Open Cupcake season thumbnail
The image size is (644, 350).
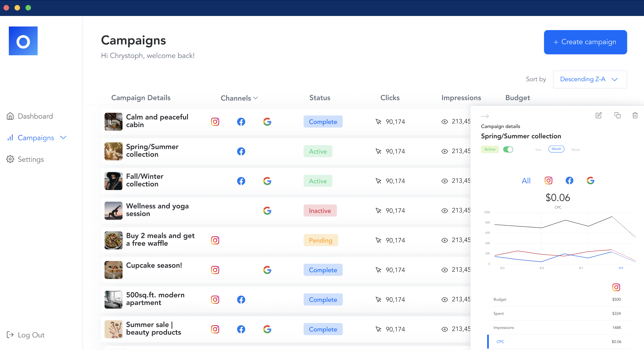tap(113, 270)
